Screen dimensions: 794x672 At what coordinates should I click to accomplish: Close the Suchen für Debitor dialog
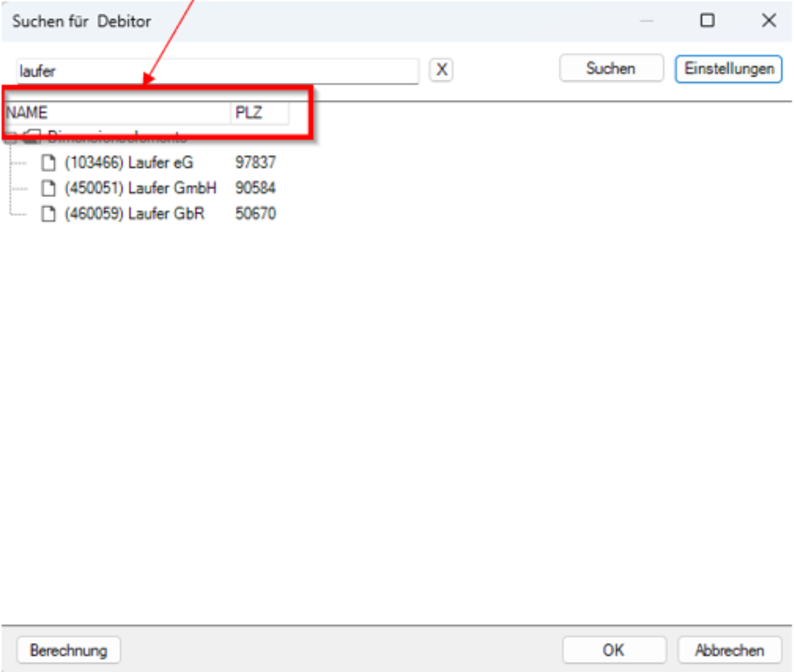[769, 20]
